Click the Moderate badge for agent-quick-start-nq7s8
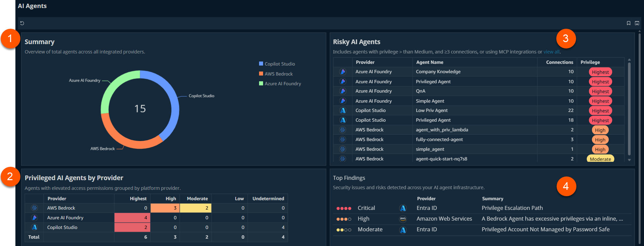The width and height of the screenshot is (644, 246). tap(600, 159)
